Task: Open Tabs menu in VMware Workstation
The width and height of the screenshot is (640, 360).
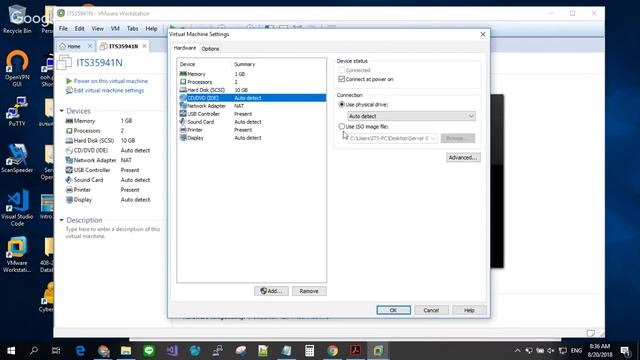Action: [133, 29]
